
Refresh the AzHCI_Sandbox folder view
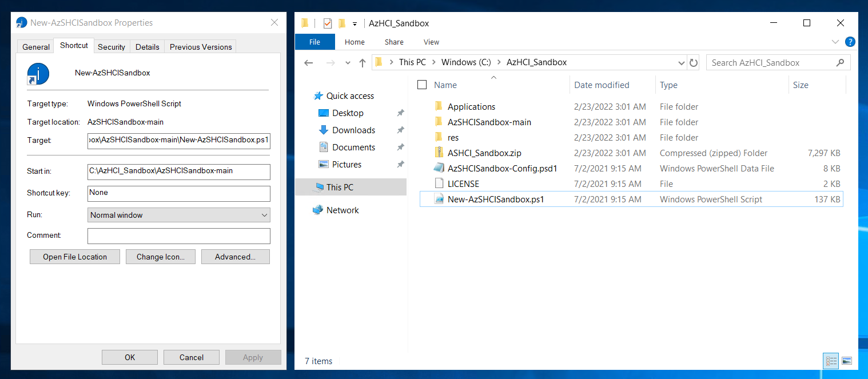(x=694, y=63)
